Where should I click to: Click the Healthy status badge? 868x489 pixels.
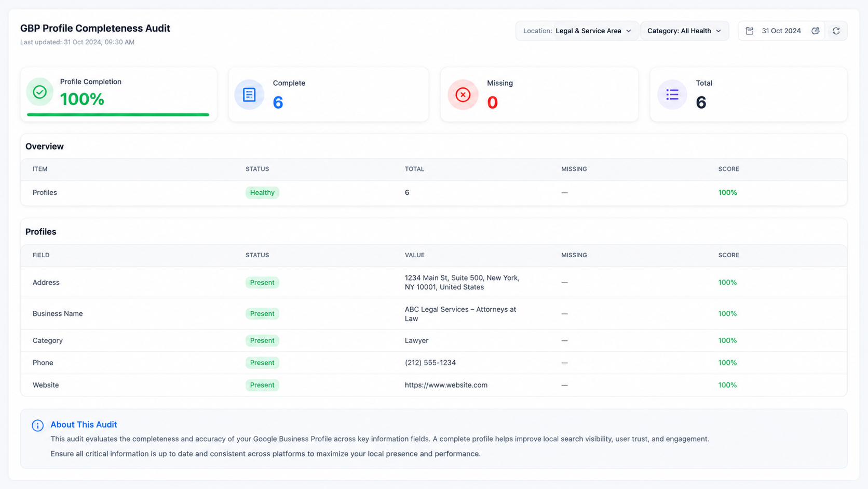(262, 193)
